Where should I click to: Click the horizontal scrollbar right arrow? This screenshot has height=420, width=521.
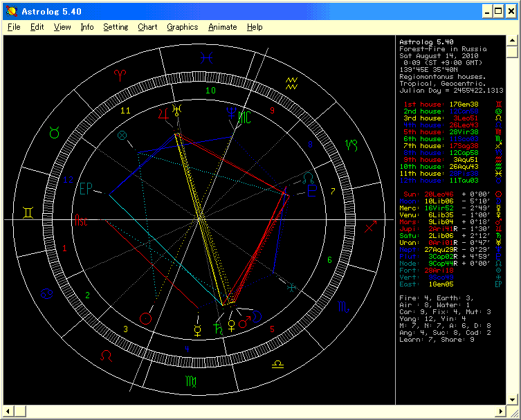[500, 412]
